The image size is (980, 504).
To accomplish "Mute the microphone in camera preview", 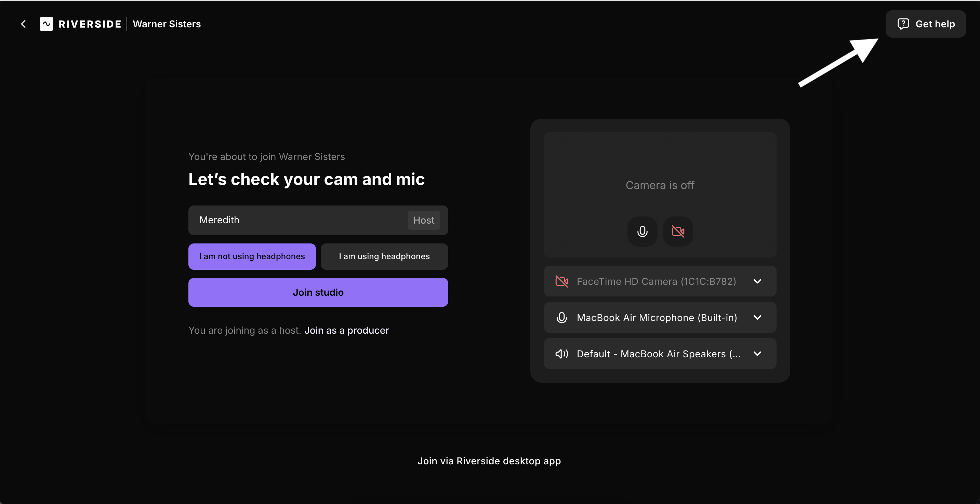I will [642, 231].
